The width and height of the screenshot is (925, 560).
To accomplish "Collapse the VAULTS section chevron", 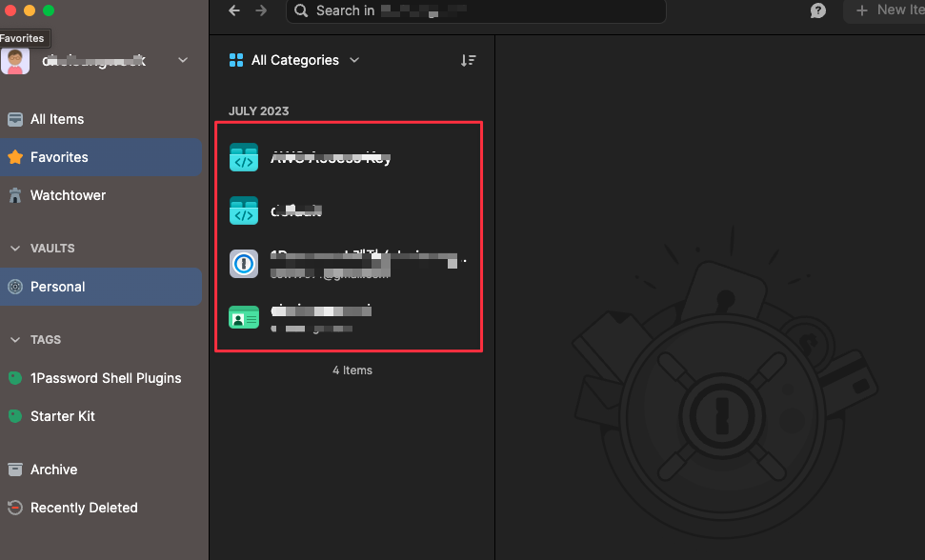I will (x=15, y=249).
